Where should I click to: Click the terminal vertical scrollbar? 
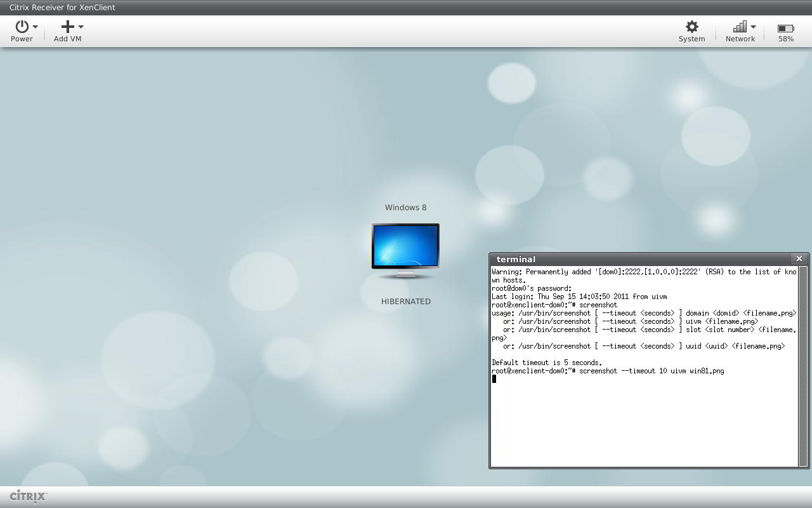pyautogui.click(x=802, y=366)
